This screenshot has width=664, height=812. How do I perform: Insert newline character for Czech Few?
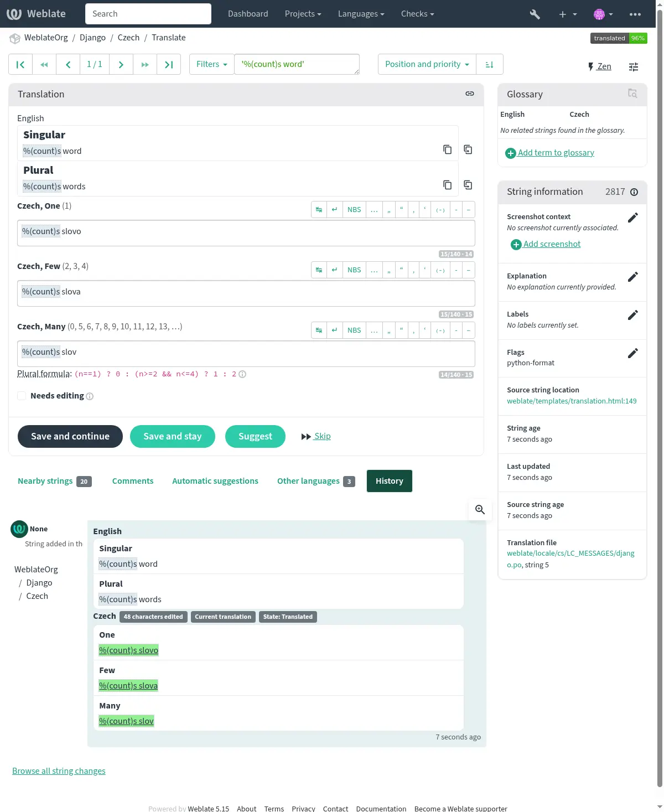335,270
